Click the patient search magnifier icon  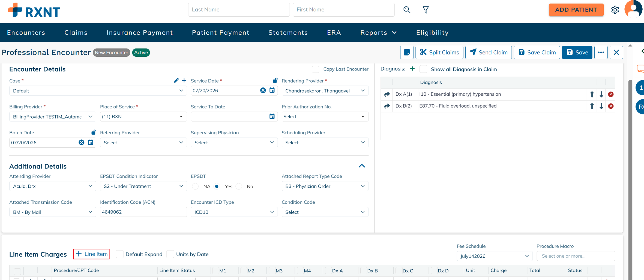coord(407,10)
